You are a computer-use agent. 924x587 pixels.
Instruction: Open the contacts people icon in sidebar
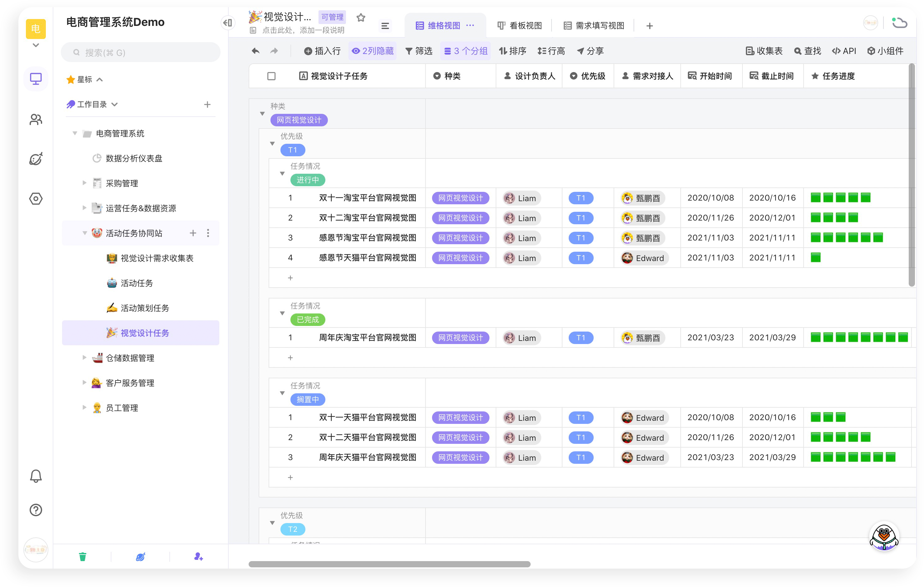click(x=36, y=119)
